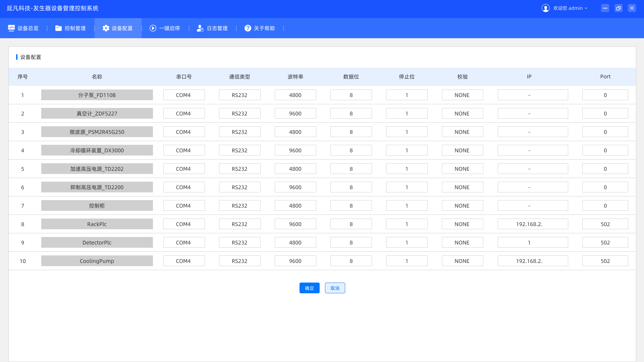Click the 设备总览 monitor icon
The height and width of the screenshot is (362, 644).
coord(11,28)
